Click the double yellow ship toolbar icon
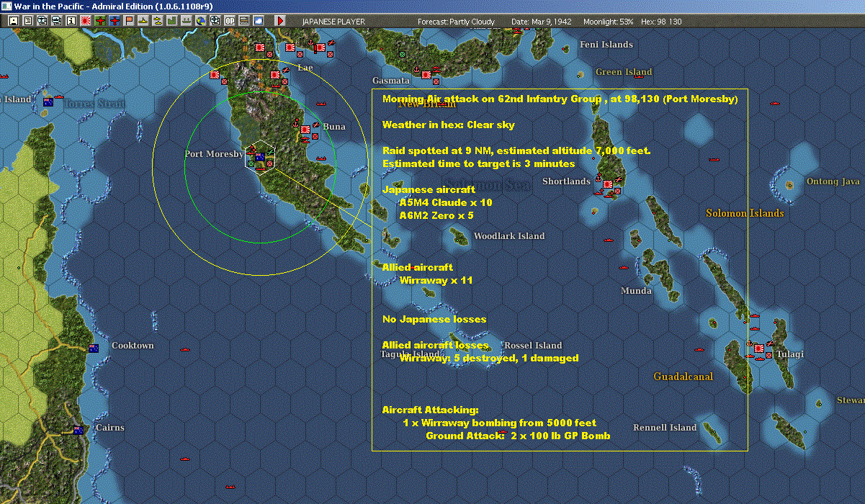This screenshot has width=865, height=504. click(x=158, y=21)
